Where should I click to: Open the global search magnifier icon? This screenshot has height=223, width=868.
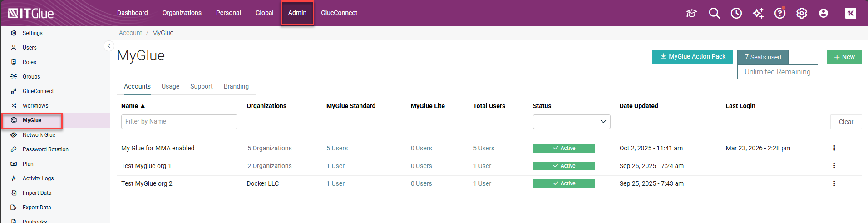coord(714,13)
